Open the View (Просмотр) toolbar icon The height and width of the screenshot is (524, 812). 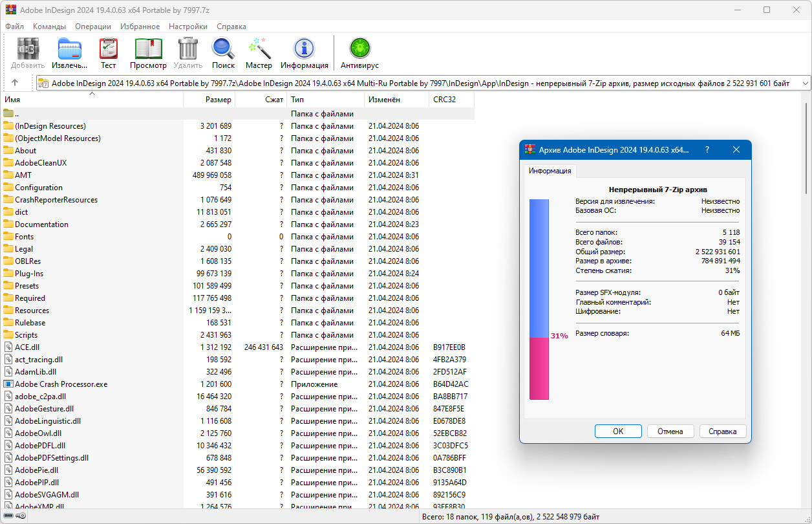148,52
